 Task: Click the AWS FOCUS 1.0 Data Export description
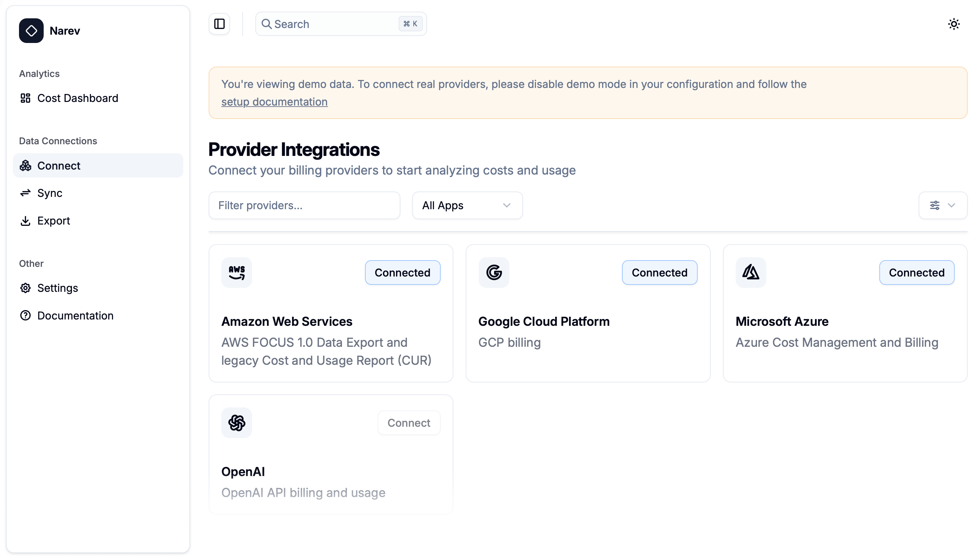pyautogui.click(x=326, y=351)
